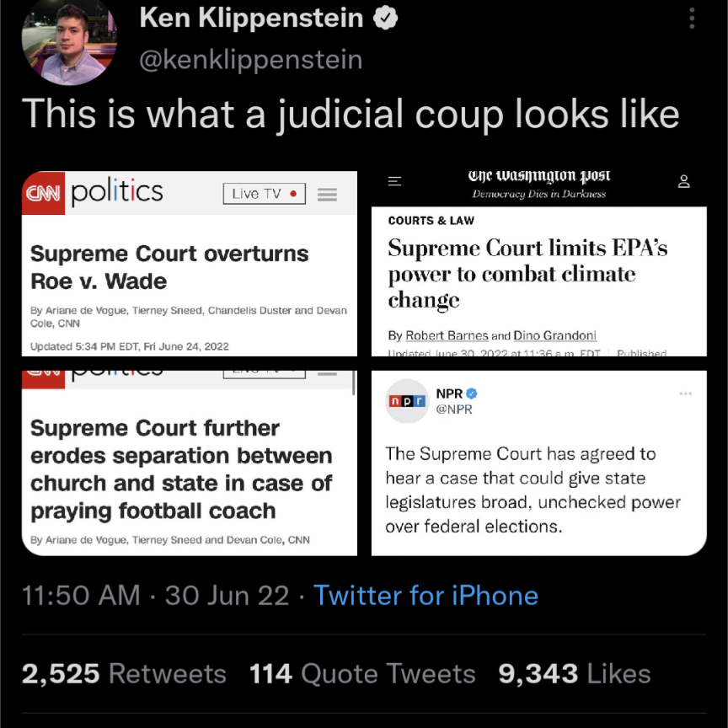
Task: View the 2,525 Retweets list
Action: [124, 674]
